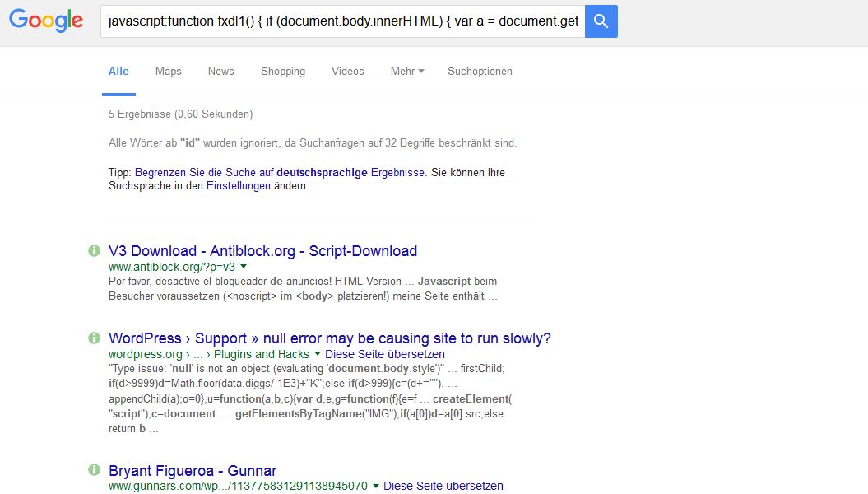Click the Google logo

coord(46,21)
